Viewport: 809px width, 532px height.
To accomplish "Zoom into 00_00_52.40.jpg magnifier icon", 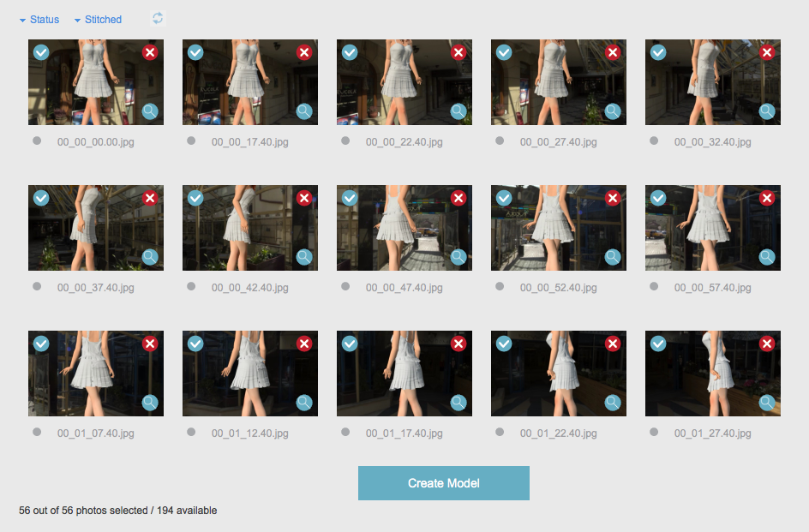I will click(x=613, y=257).
